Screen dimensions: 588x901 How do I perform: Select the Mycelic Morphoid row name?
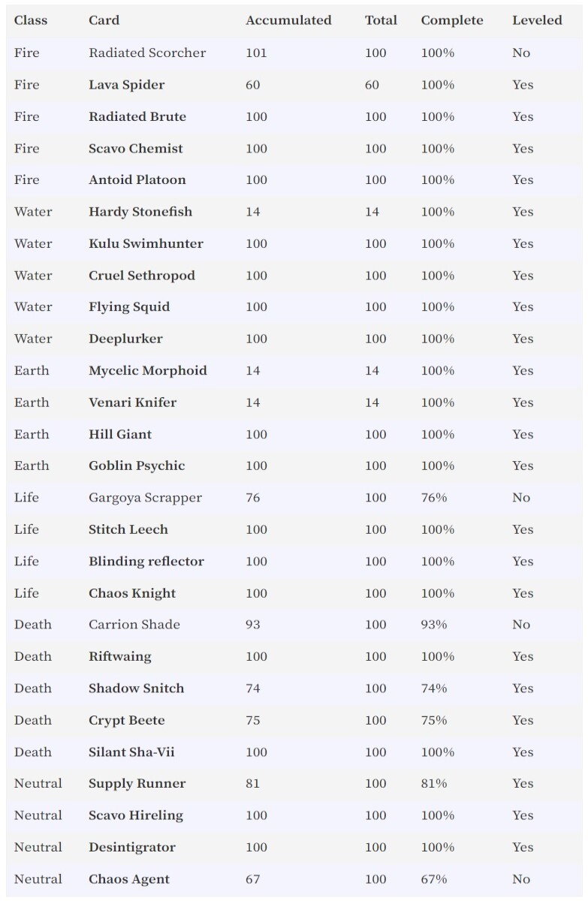coord(147,370)
